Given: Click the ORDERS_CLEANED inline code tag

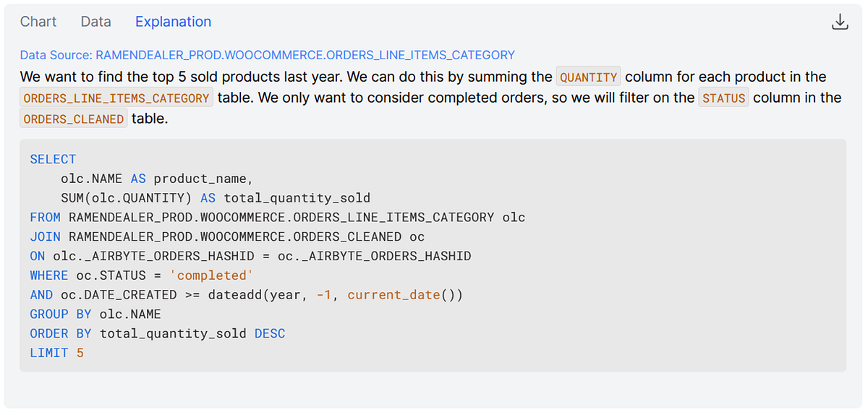Looking at the screenshot, I should click(x=74, y=119).
